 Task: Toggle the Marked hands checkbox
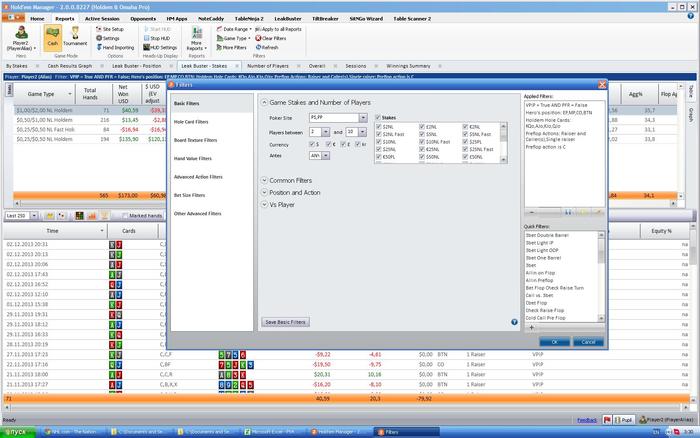(125, 216)
